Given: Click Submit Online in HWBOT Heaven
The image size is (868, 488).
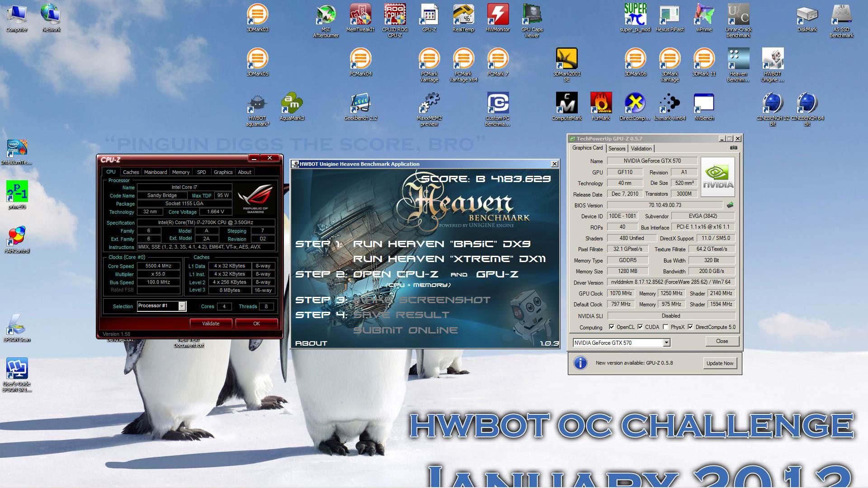Looking at the screenshot, I should click(406, 330).
